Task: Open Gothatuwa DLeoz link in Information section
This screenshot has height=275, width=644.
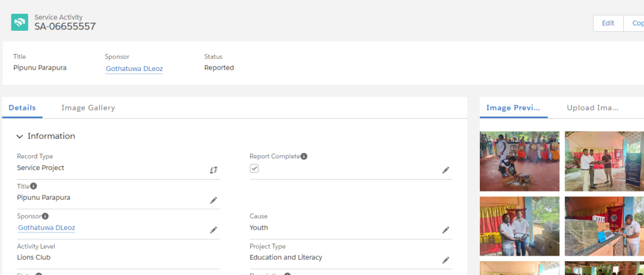Action: [47, 227]
